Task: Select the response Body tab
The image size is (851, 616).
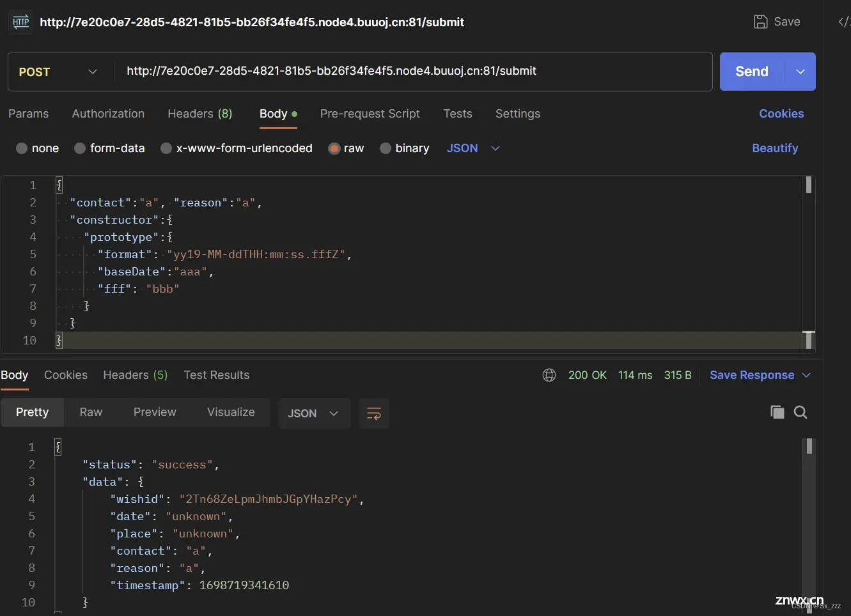Action: click(x=14, y=375)
